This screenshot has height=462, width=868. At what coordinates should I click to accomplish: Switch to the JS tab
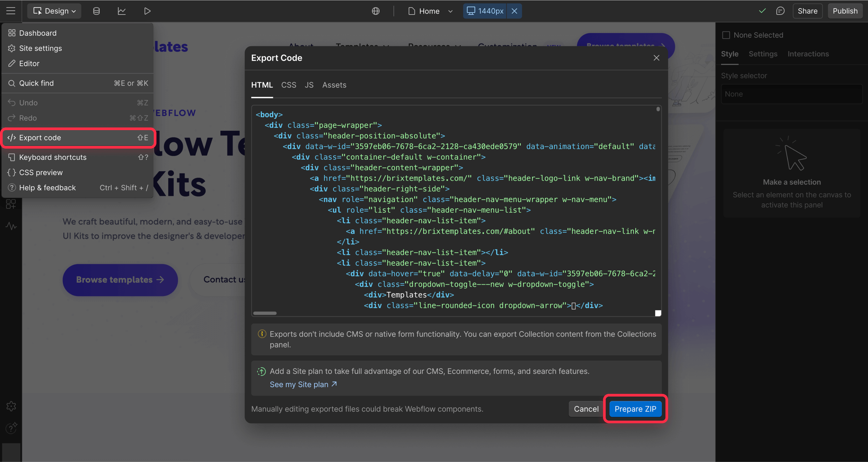pyautogui.click(x=309, y=85)
